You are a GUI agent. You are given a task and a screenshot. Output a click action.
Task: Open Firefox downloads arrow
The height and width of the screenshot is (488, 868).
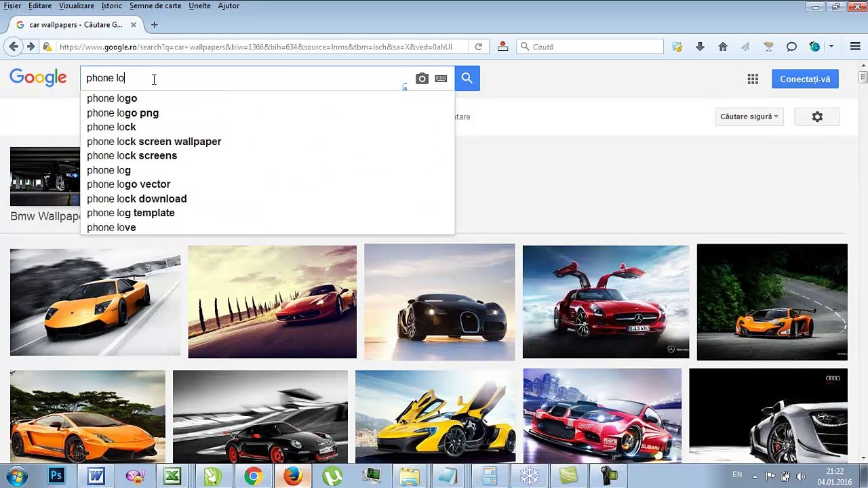pyautogui.click(x=700, y=47)
